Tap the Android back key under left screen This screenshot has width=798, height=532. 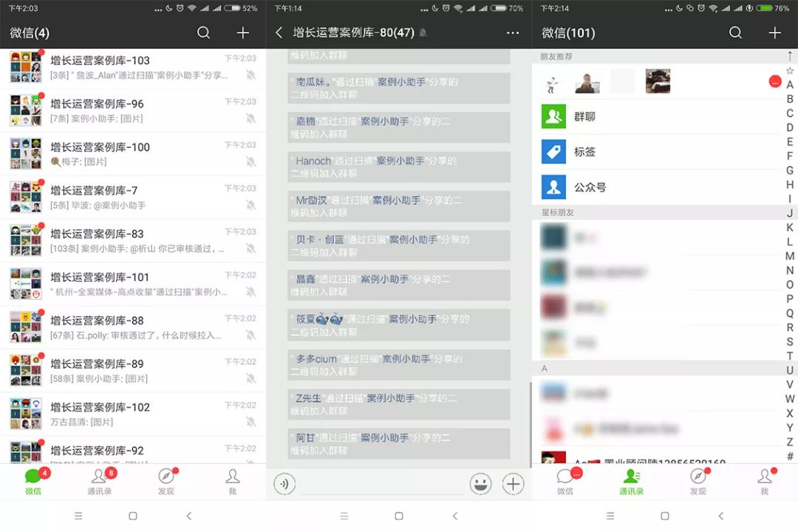[x=189, y=516]
